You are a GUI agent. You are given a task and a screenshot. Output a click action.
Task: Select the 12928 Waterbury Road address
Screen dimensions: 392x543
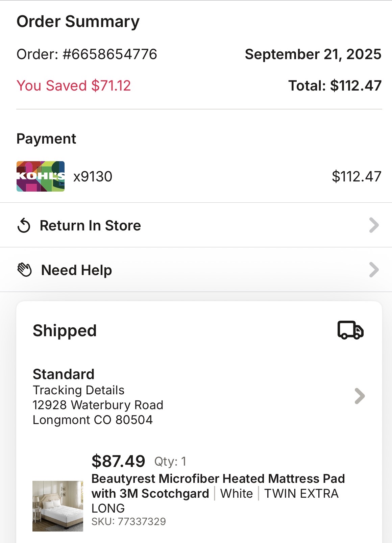coord(98,405)
